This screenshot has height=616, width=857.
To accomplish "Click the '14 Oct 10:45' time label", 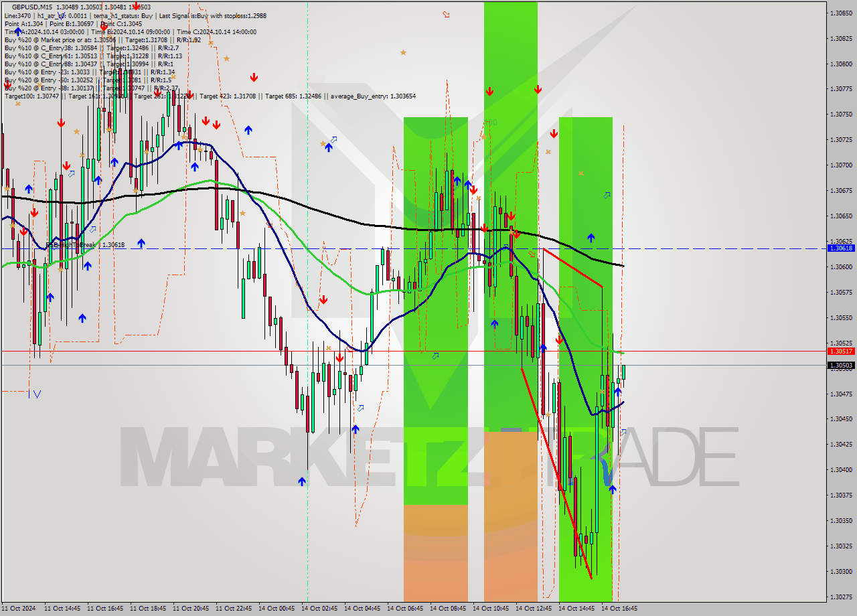I will coord(491,609).
